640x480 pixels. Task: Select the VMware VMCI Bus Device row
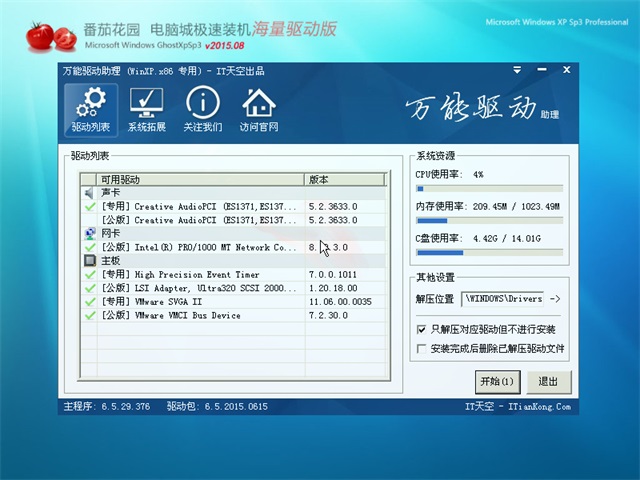(200, 315)
